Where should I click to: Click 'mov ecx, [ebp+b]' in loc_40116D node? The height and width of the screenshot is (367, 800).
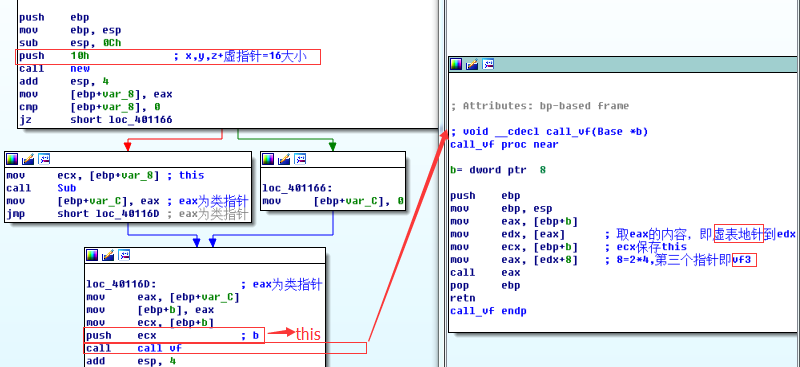point(150,323)
